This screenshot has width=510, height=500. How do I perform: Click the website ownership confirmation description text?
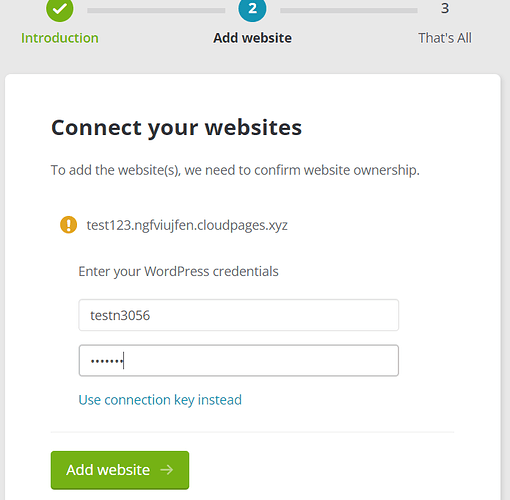[235, 170]
